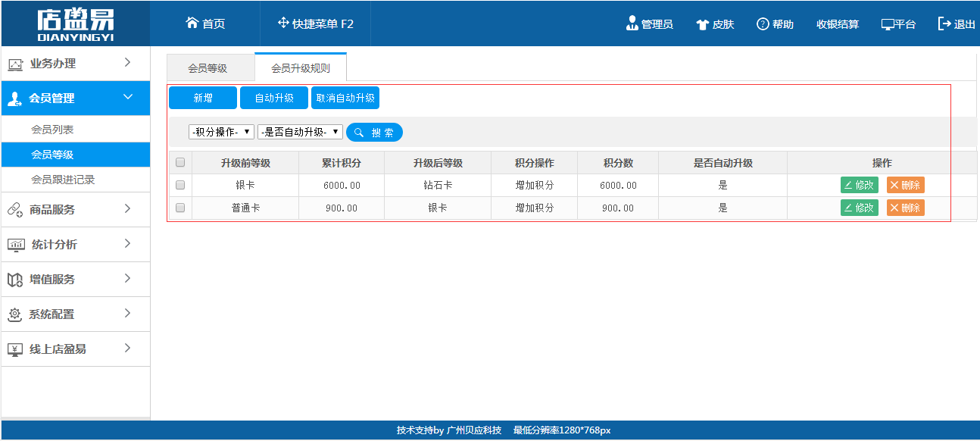Click 删除 for the 银卡 upgrade rule
Screen dimensions: 980x441
click(905, 185)
